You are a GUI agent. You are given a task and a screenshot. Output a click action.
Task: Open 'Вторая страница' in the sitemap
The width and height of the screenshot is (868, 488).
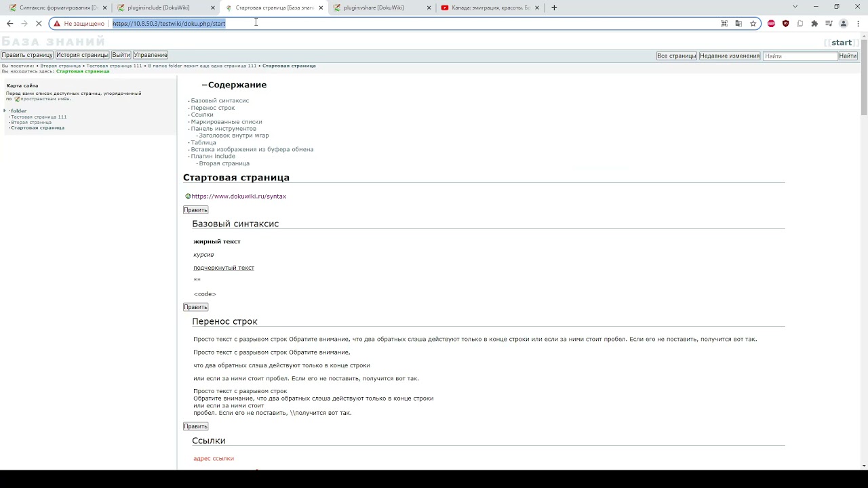[31, 122]
